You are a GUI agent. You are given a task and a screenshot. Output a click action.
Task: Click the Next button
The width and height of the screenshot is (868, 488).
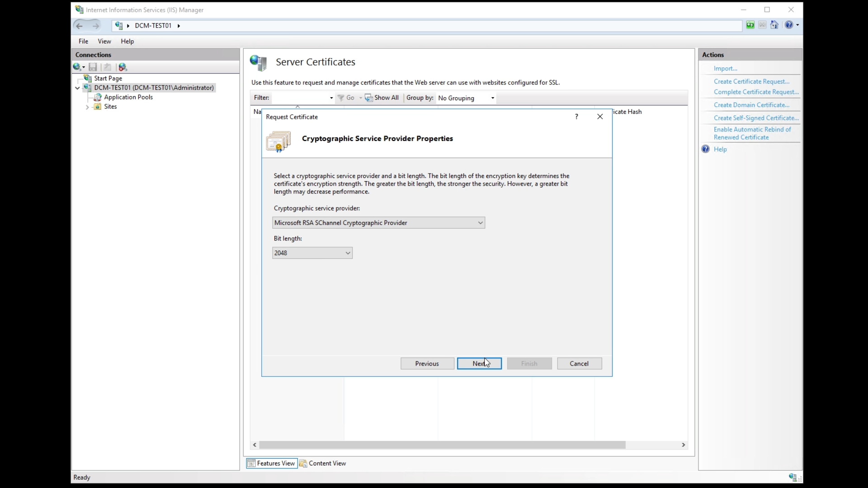pos(479,364)
